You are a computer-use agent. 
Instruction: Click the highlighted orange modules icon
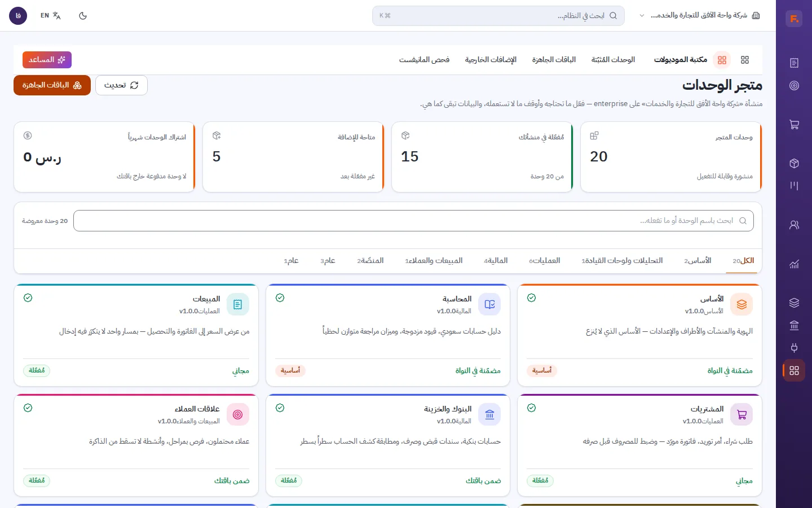click(722, 60)
